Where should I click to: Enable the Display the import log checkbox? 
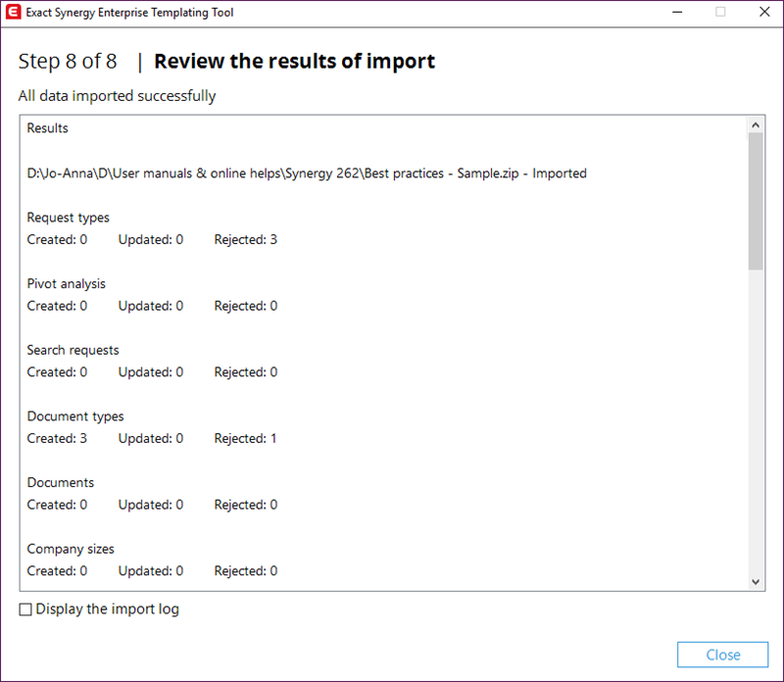(25, 609)
